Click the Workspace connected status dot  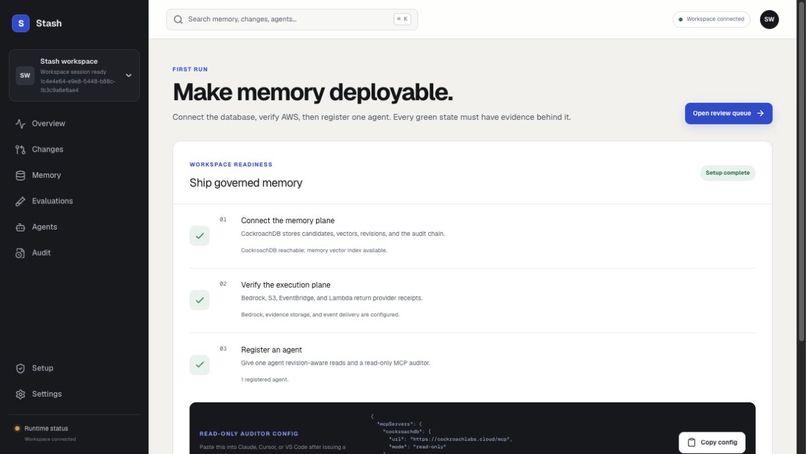(x=681, y=20)
